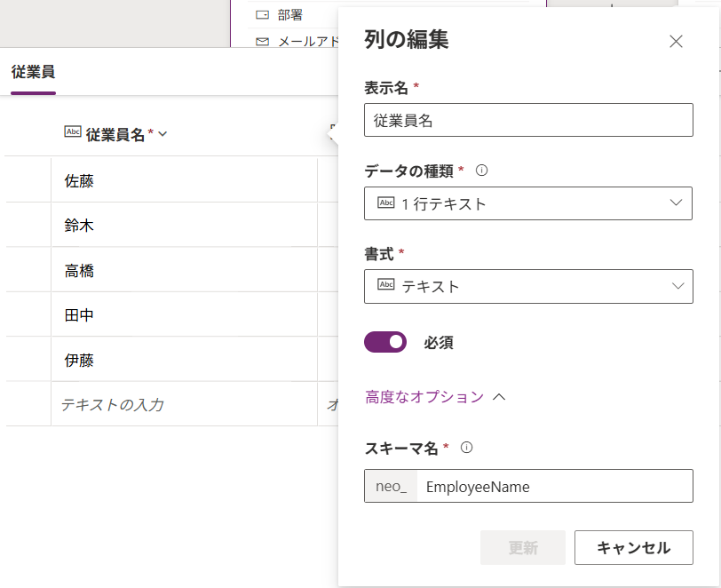Close the 列の編集 panel with X
Screen dimensions: 721x588
click(x=676, y=41)
